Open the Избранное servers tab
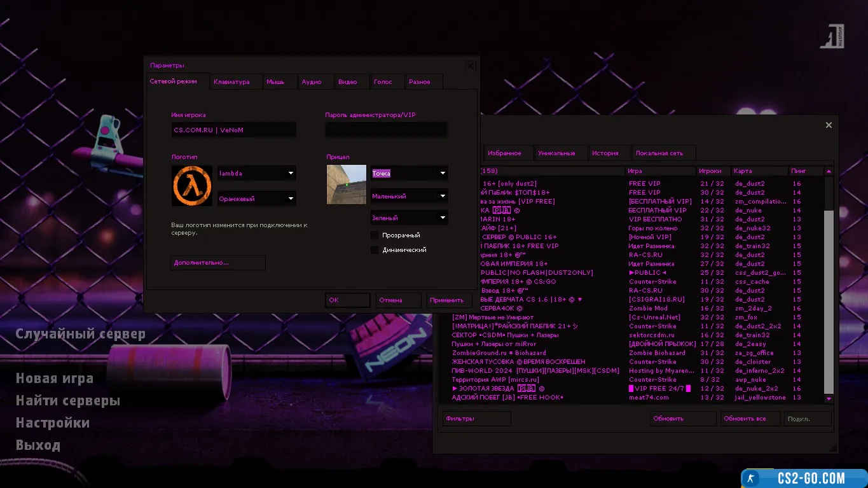 tap(504, 153)
